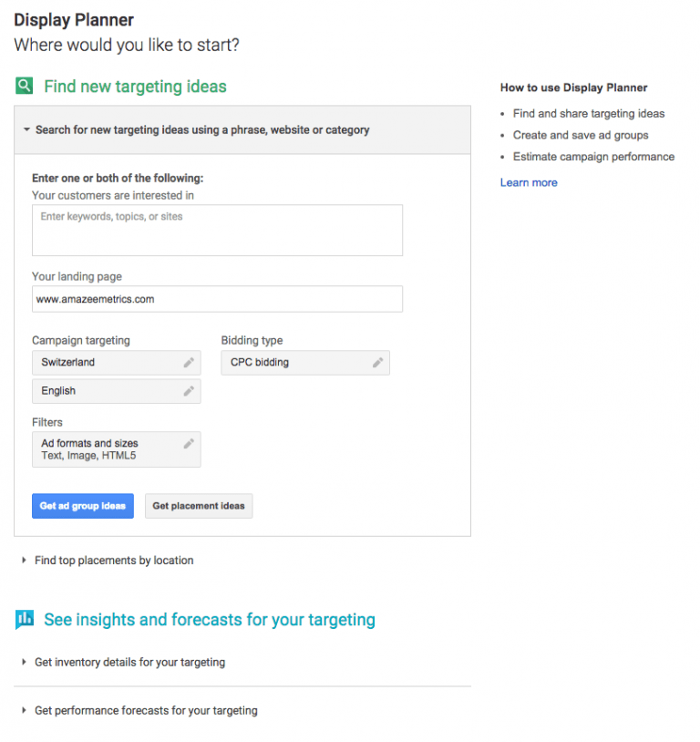Click the CPC bidding type selector

pos(292,362)
